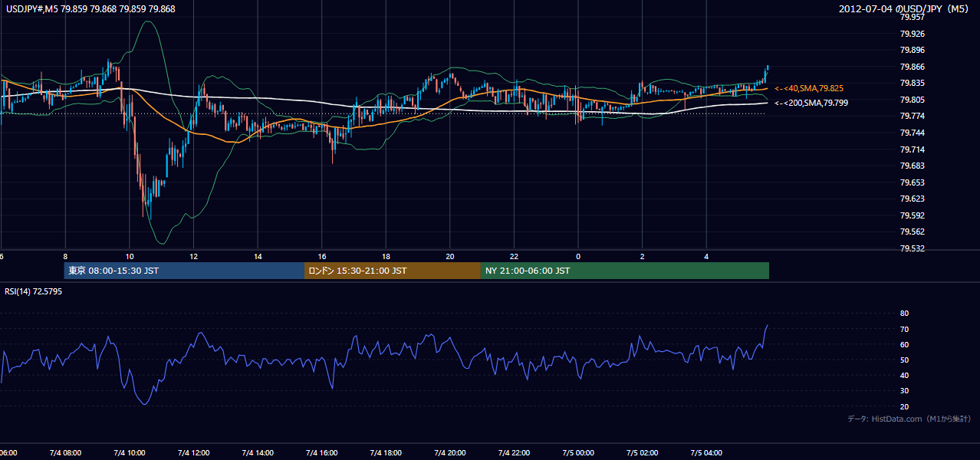The image size is (980, 460).
Task: Click the white <-<200,SMA,79.799 label
Action: [x=811, y=103]
